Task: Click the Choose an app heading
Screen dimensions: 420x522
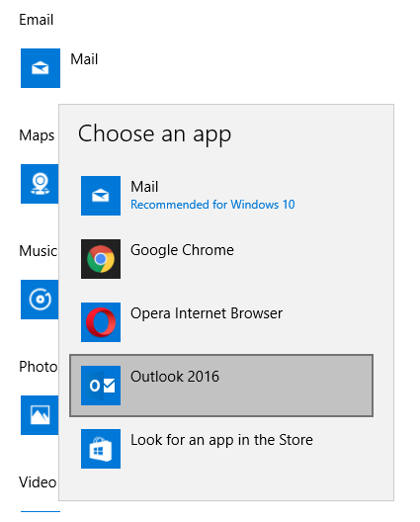Action: click(154, 133)
